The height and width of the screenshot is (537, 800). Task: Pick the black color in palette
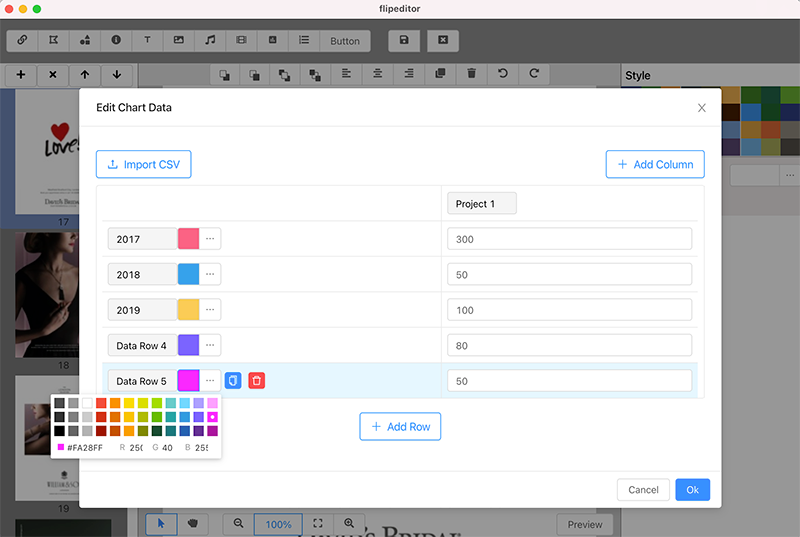pyautogui.click(x=60, y=431)
